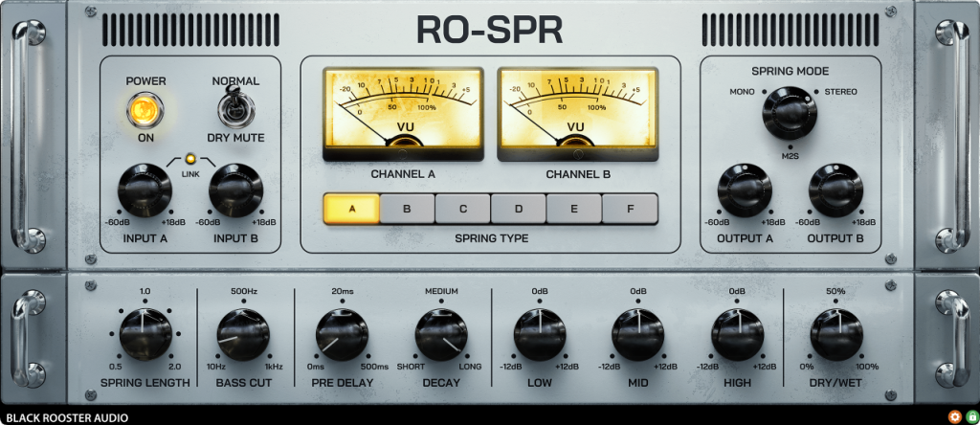980x425 pixels.
Task: Click the 1kHz bass cut label
Action: (272, 367)
